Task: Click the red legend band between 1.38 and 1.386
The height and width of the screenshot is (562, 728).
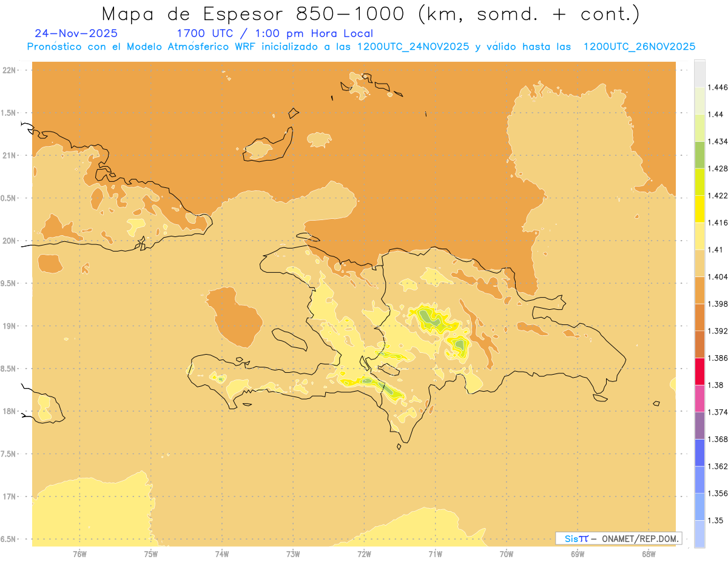Action: [699, 371]
